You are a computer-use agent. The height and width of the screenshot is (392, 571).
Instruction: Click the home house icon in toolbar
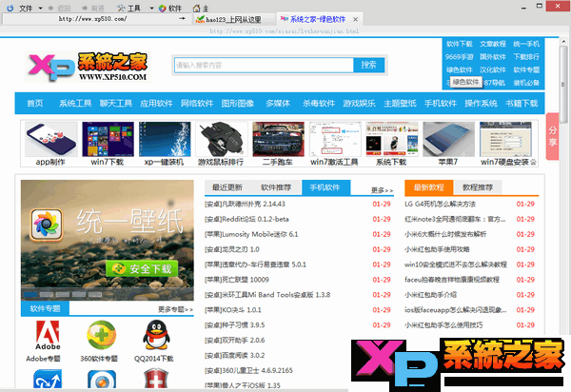click(196, 8)
